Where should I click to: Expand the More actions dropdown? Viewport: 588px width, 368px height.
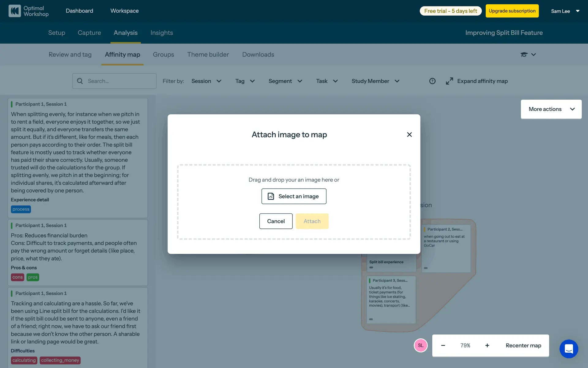point(551,109)
